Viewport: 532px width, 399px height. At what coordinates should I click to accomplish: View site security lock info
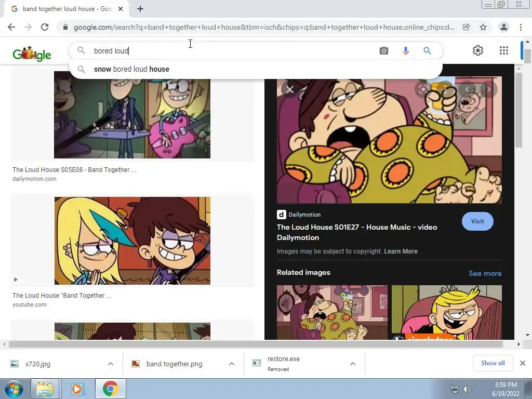(x=65, y=27)
